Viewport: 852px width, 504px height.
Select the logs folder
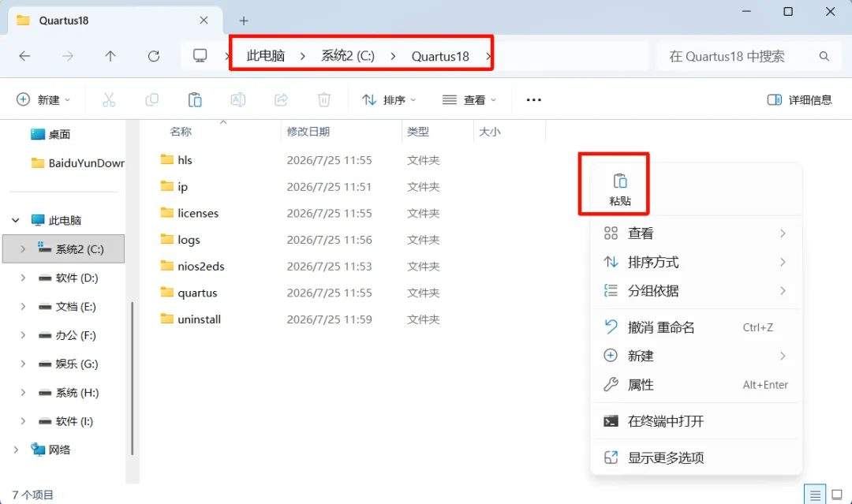181,240
